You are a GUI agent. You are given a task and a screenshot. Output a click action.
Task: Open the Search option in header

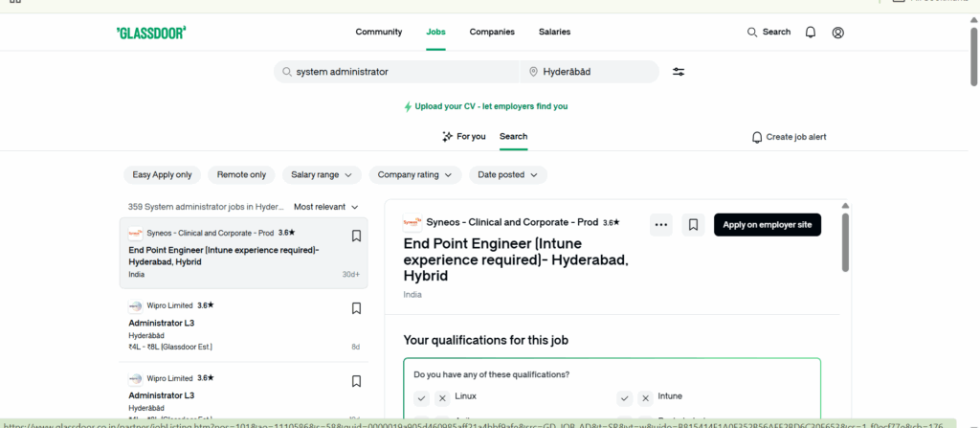(x=768, y=32)
